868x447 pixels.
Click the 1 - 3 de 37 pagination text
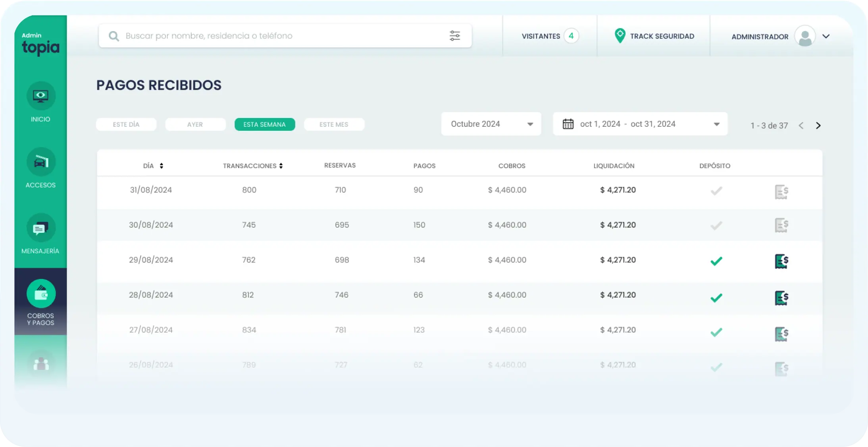[x=769, y=126]
